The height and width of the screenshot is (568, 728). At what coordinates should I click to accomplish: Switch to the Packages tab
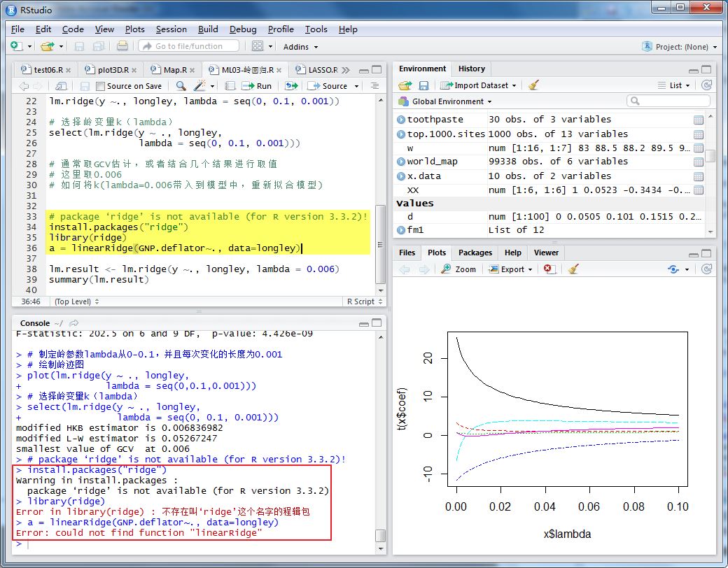pyautogui.click(x=475, y=253)
